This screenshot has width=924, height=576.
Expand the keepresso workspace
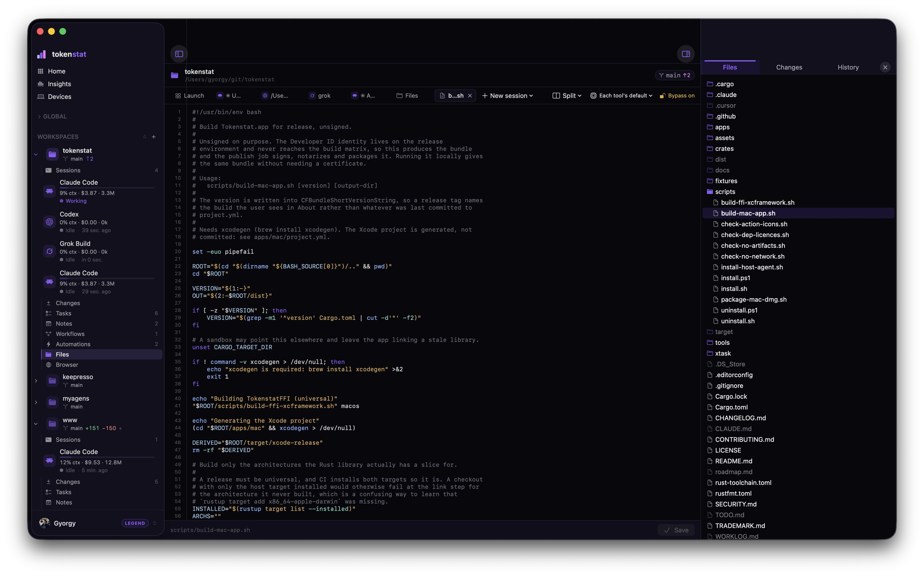click(x=36, y=381)
